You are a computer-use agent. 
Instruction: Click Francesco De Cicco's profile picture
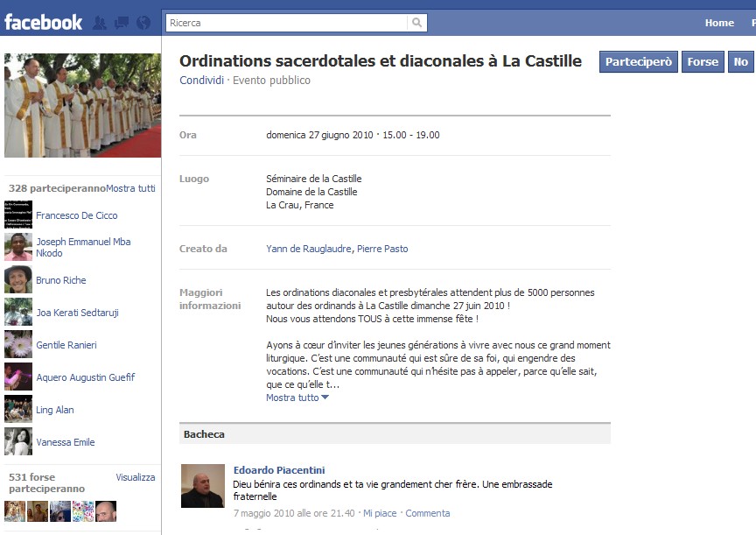pyautogui.click(x=17, y=215)
